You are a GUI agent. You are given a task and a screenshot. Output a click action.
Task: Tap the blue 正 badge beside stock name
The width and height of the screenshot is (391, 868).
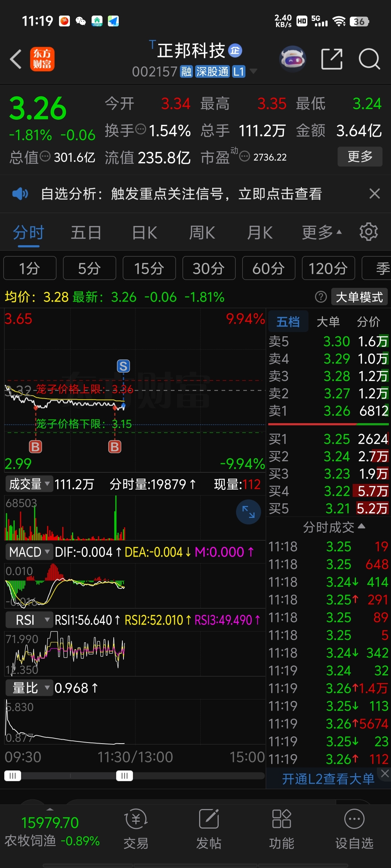pos(235,51)
